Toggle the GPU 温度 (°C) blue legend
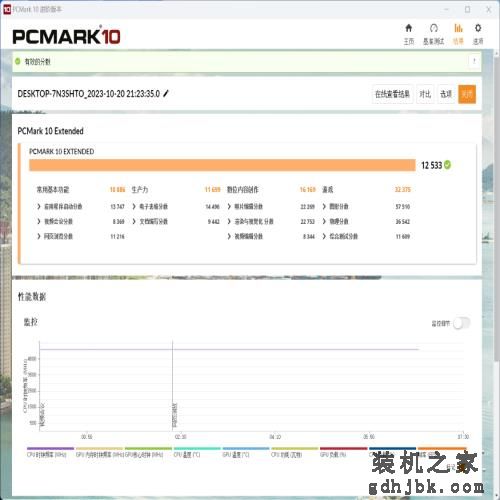 246,453
